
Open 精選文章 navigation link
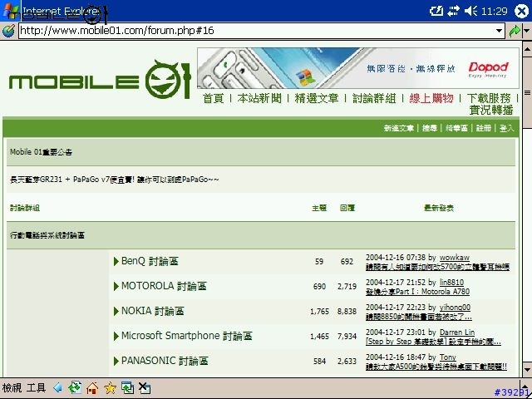317,98
